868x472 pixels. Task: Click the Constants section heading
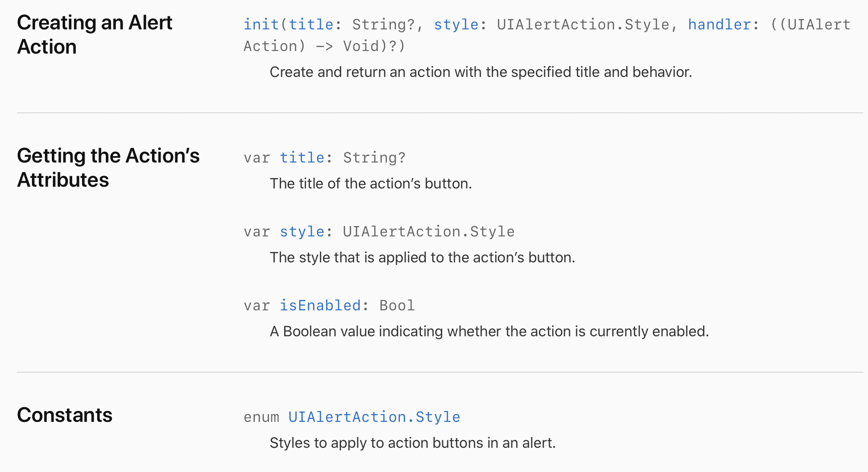[x=65, y=415]
